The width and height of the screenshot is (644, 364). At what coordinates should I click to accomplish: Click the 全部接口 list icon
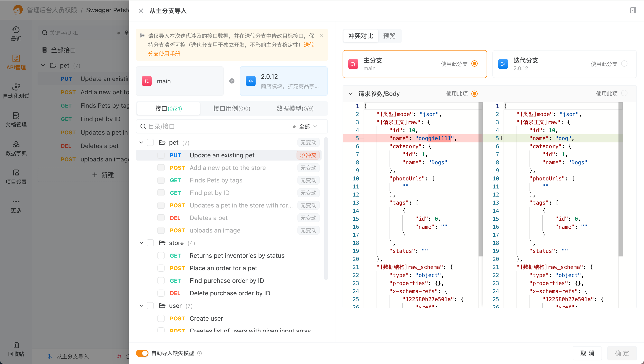44,50
